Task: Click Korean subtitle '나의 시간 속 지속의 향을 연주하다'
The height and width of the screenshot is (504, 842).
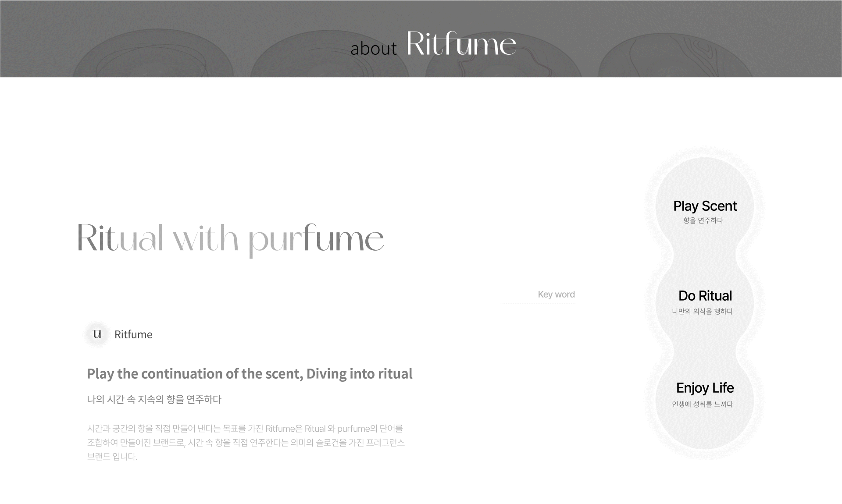Action: click(154, 399)
